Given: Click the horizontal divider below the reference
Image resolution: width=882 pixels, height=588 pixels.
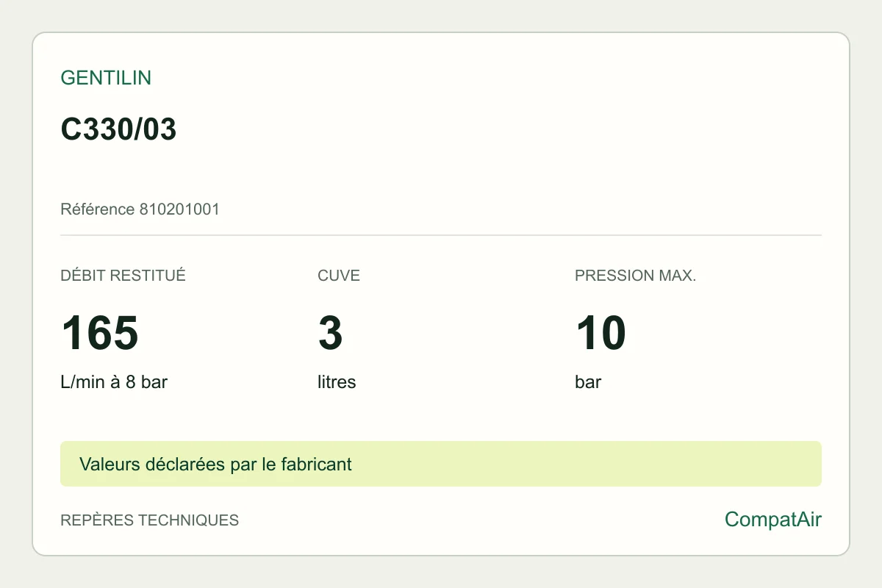Looking at the screenshot, I should point(441,235).
